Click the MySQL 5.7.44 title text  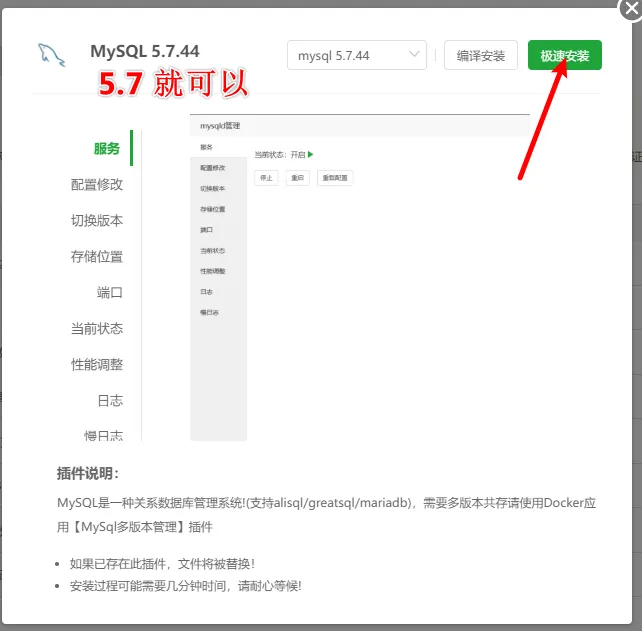pyautogui.click(x=145, y=52)
